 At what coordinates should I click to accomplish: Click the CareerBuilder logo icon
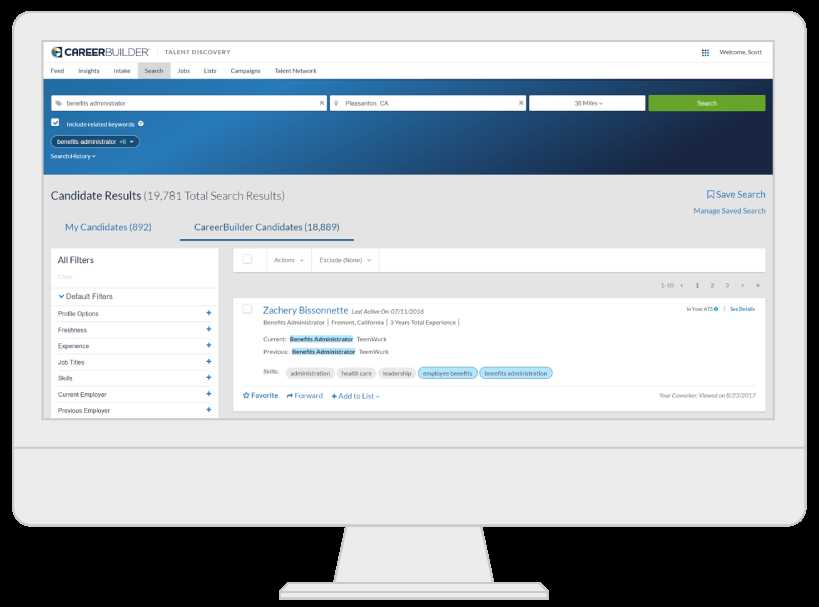[59, 51]
